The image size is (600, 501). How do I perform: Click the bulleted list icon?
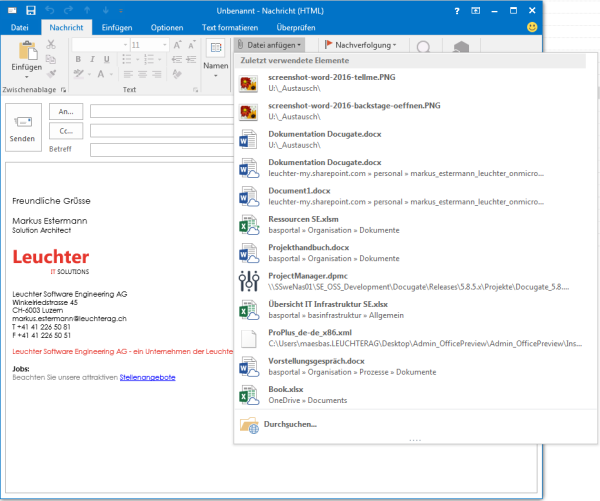126,59
